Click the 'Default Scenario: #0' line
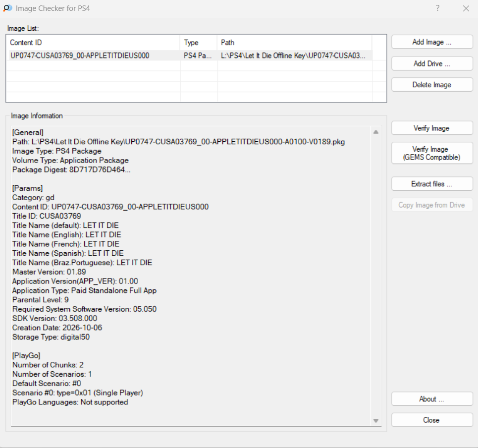478x448 pixels. 47,384
